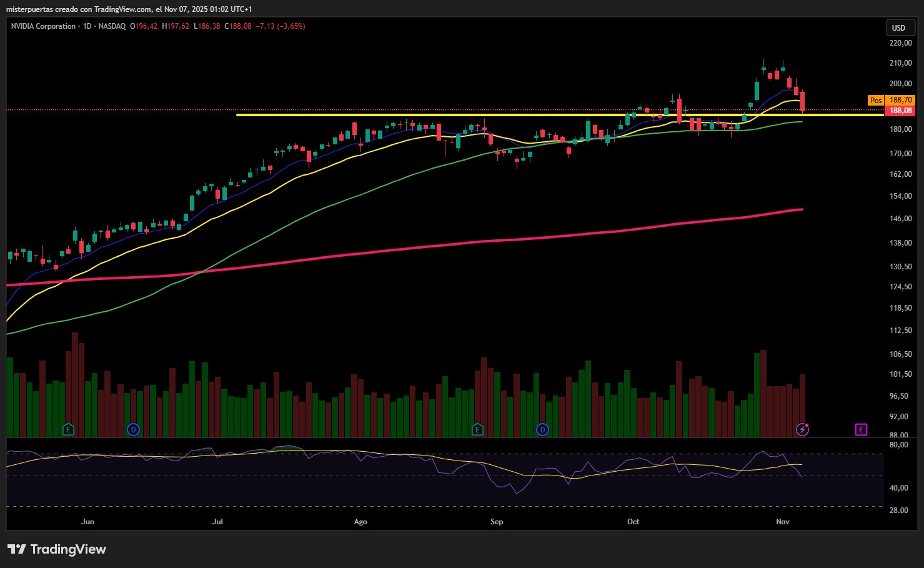Screen dimensions: 924x568
Task: Click the orange Pos 188,70 label
Action: click(x=891, y=100)
